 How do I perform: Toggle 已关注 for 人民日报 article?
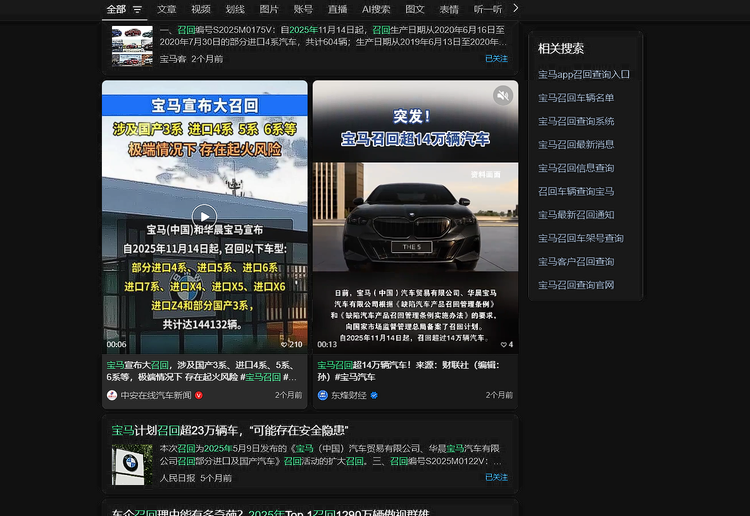496,478
